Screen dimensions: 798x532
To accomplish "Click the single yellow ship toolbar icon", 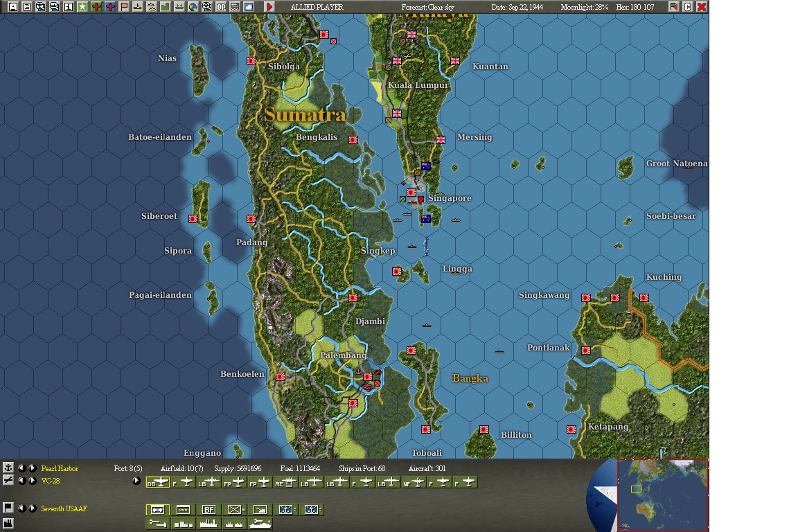I will 137,7.
